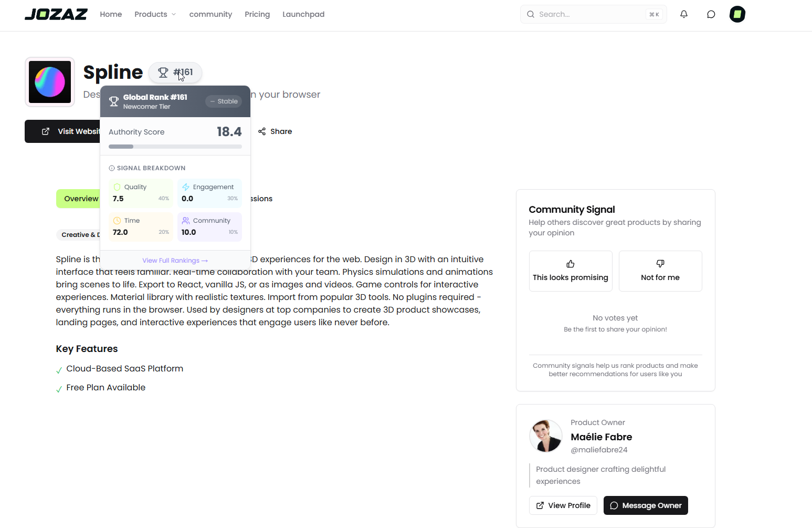Open the chat messages icon
This screenshot has width=812, height=528.
pos(711,14)
